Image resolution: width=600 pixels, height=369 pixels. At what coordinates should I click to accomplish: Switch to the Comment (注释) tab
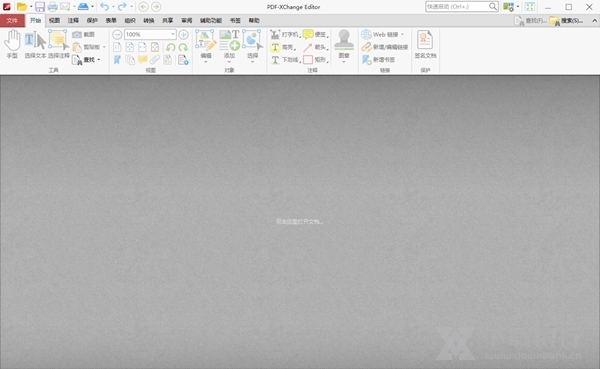(73, 21)
